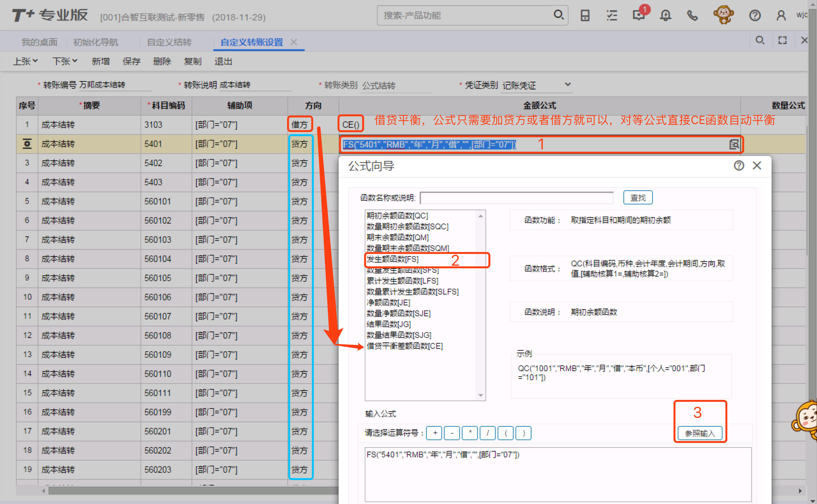Image resolution: width=817 pixels, height=504 pixels.
Task: Click the tab bar search magnifier icon
Action: [x=760, y=40]
